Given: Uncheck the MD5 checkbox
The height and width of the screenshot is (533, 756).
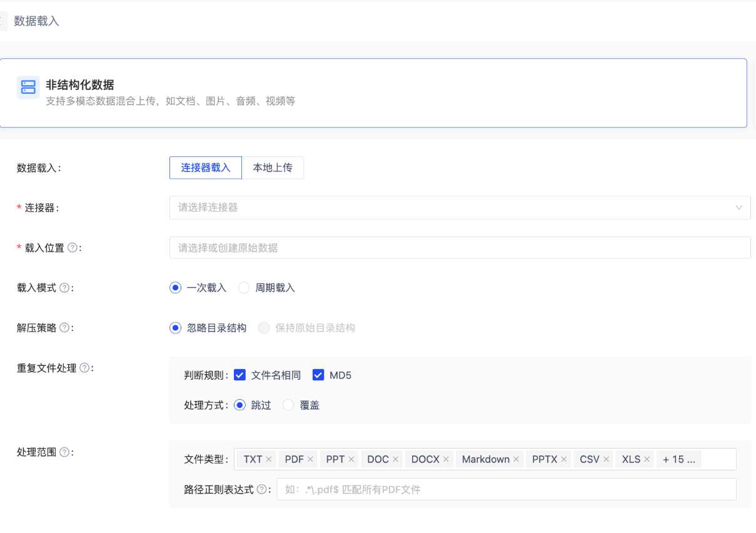Looking at the screenshot, I should [318, 375].
